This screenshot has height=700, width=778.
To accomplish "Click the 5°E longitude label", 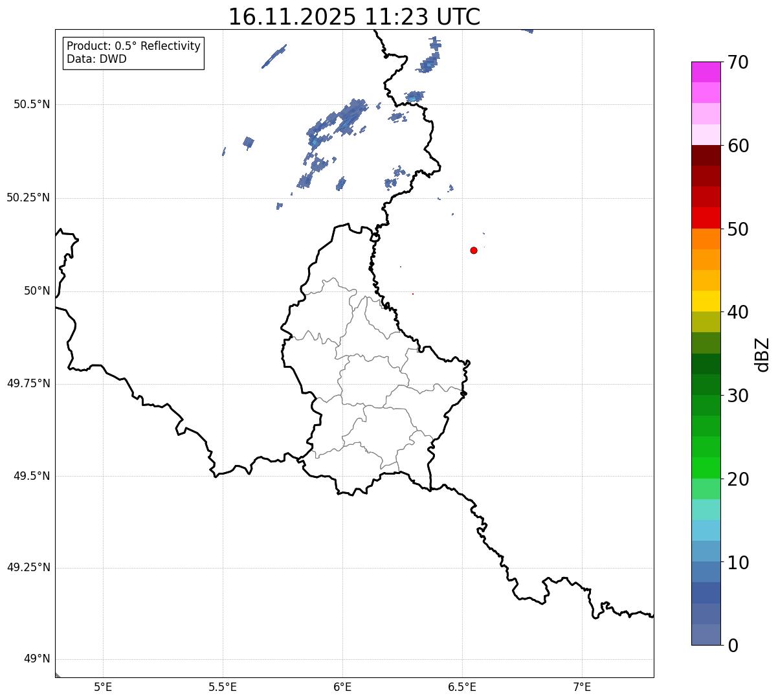I will point(103,687).
